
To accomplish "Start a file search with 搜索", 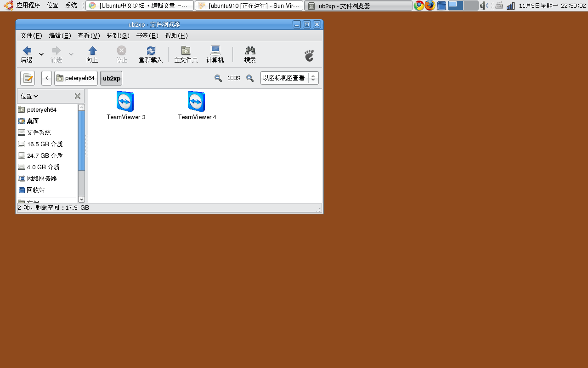I will (250, 54).
